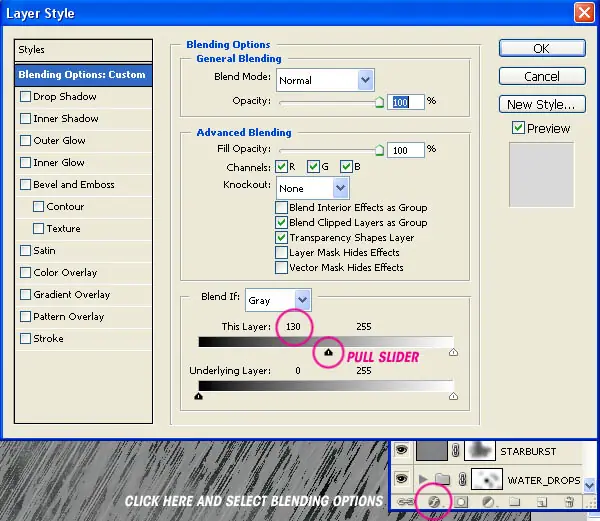
Task: Expand the WATER_DROPS group triangle
Action: [422, 479]
